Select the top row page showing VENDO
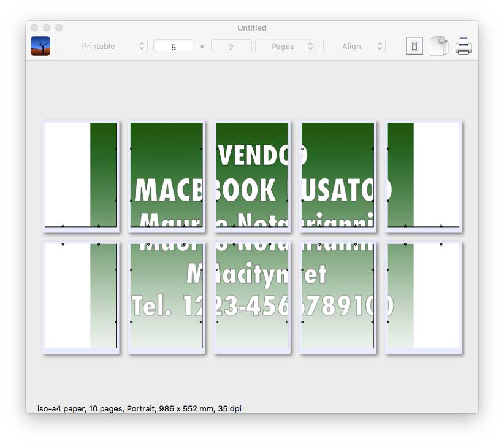This screenshot has width=504, height=444. pyautogui.click(x=253, y=176)
